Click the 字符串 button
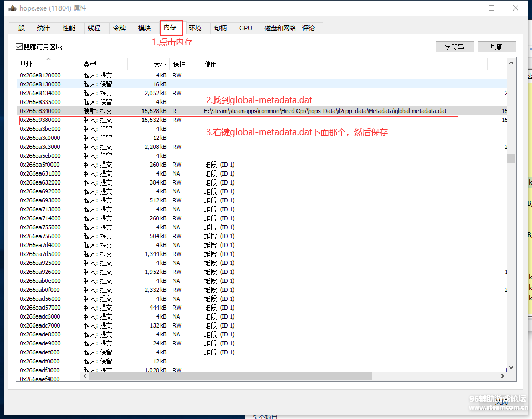 (454, 47)
